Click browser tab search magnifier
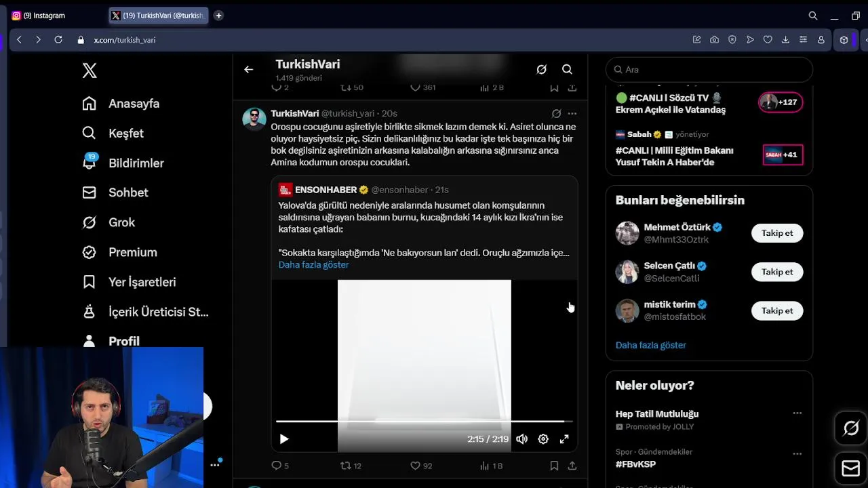Screen dimensions: 868x488 [x=813, y=16]
